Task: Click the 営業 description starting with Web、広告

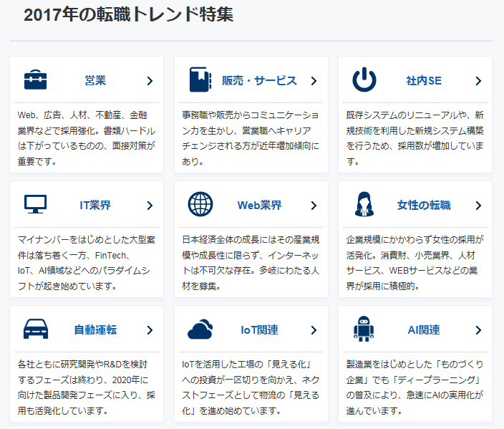Action: coord(87,138)
